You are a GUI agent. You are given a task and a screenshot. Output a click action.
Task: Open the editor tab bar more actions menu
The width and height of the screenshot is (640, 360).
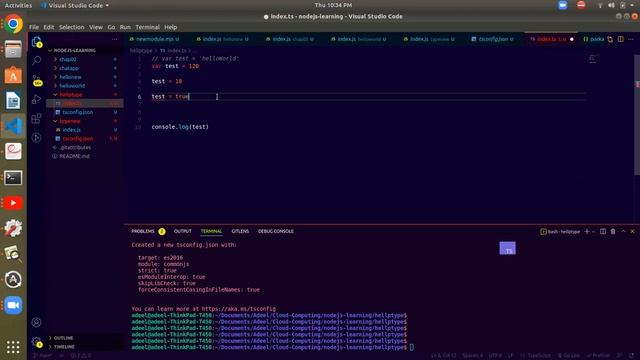pos(631,39)
